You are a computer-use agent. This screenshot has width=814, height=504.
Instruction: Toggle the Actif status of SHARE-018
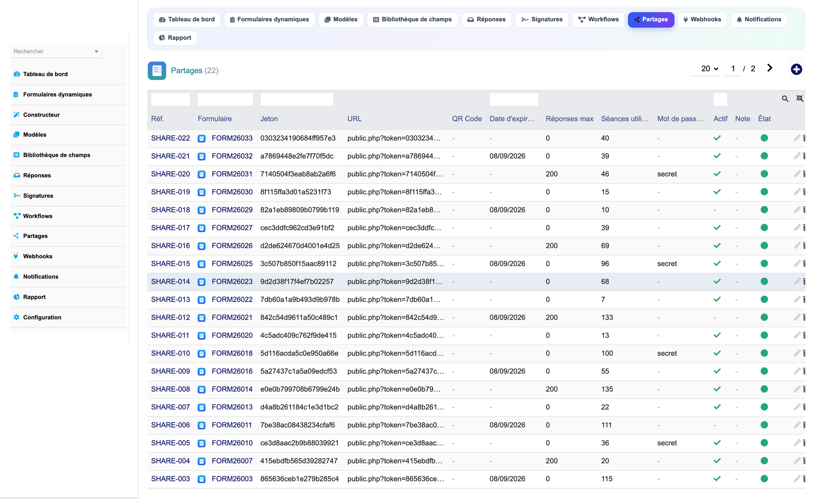tap(715, 210)
